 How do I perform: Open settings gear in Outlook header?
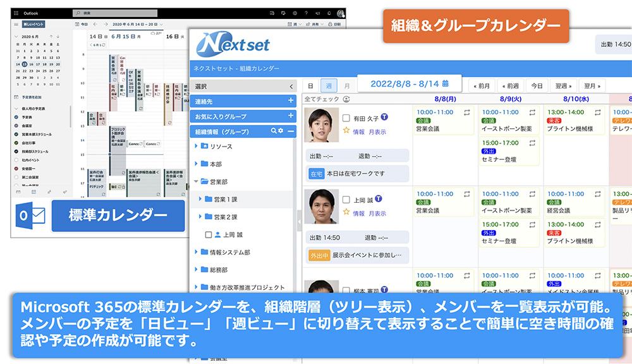point(295,13)
